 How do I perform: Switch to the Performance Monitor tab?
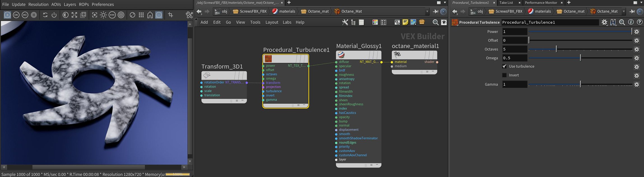point(541,3)
